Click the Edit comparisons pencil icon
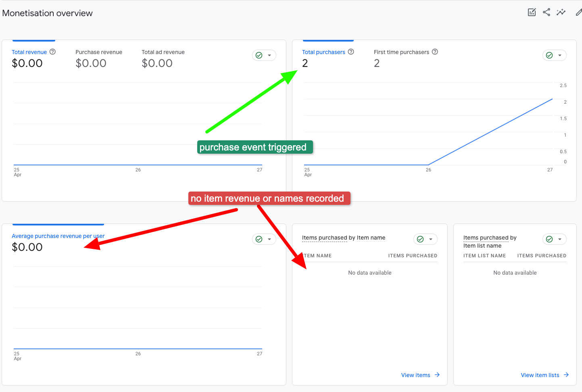Screen dimensions: 582x392 (x=580, y=12)
